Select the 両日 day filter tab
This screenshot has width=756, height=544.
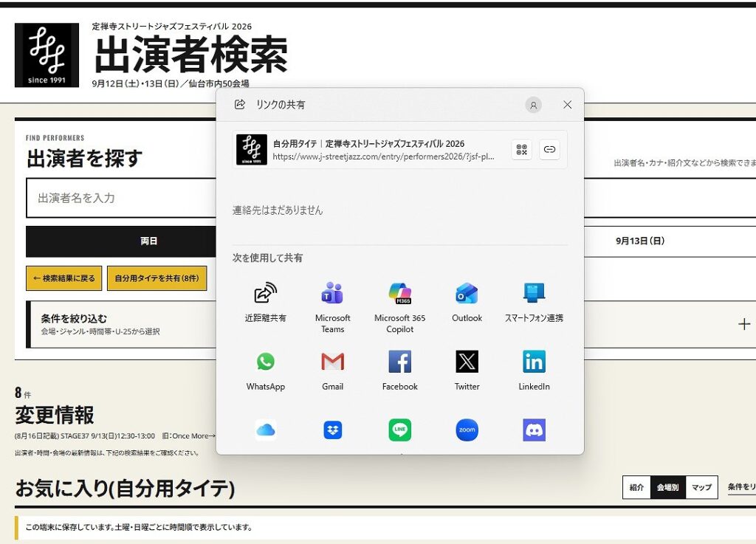(x=122, y=241)
